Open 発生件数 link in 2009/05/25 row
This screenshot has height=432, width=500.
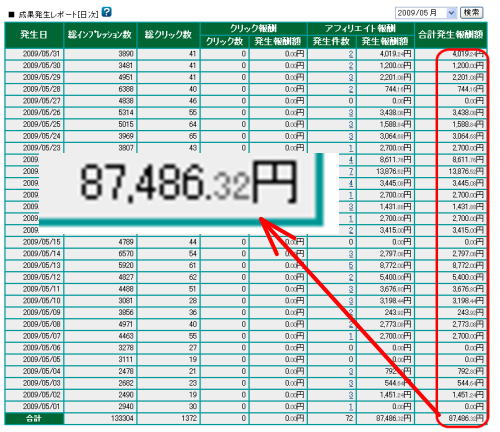351,124
